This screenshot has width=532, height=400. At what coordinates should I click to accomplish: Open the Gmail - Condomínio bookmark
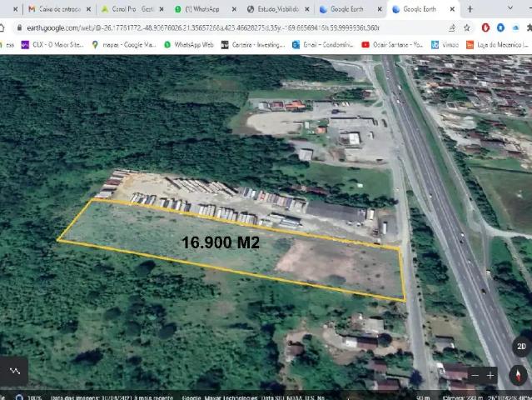point(323,44)
